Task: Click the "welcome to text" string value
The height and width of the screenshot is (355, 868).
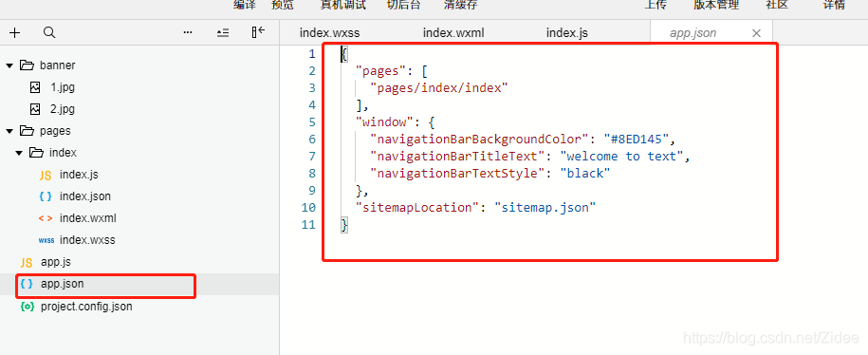Action: coord(621,157)
